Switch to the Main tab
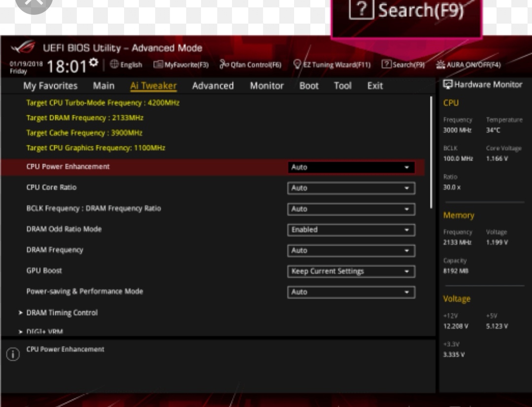 [x=103, y=86]
